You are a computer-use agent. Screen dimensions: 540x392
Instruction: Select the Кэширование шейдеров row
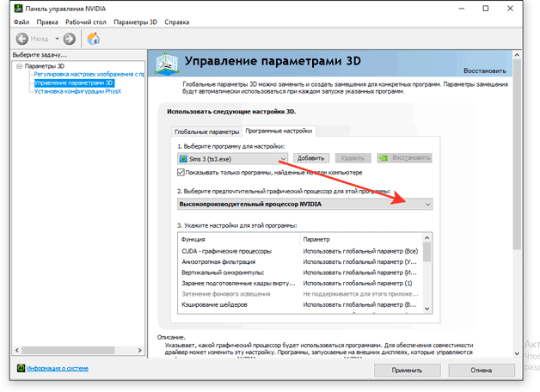tap(299, 304)
